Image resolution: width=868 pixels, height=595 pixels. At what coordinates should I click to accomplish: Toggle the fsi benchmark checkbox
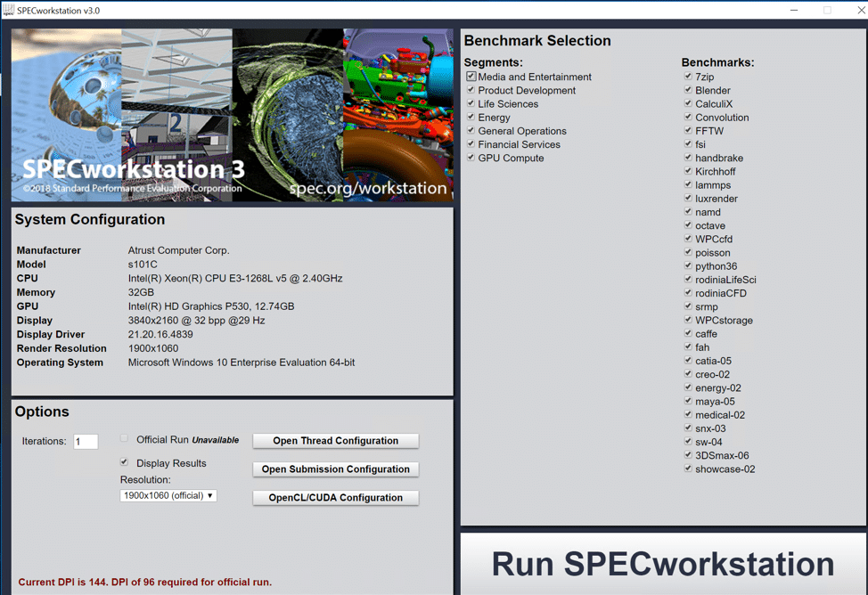pyautogui.click(x=688, y=144)
